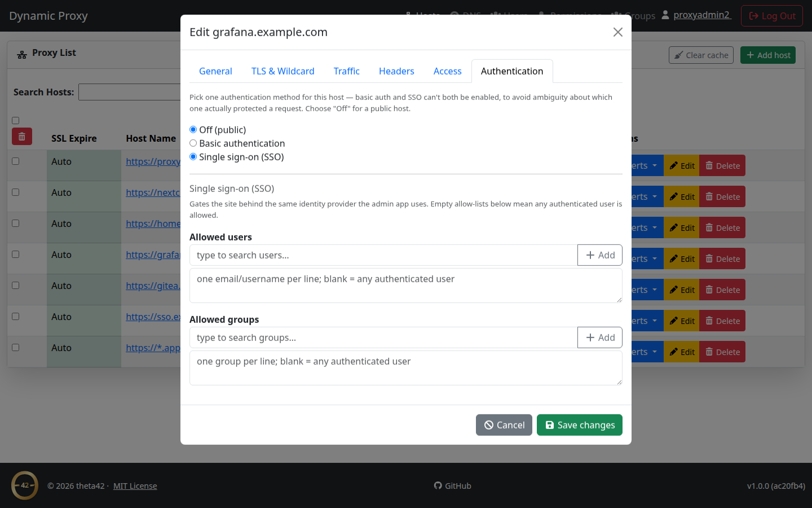Expand the dropdown in the https://grafa row
This screenshot has height=508, width=812.
click(647, 259)
